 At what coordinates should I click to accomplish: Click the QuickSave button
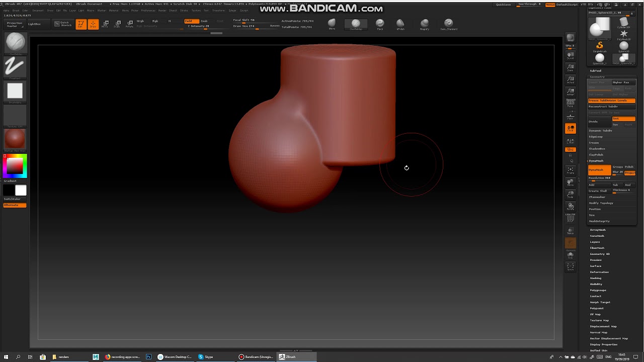pyautogui.click(x=504, y=5)
